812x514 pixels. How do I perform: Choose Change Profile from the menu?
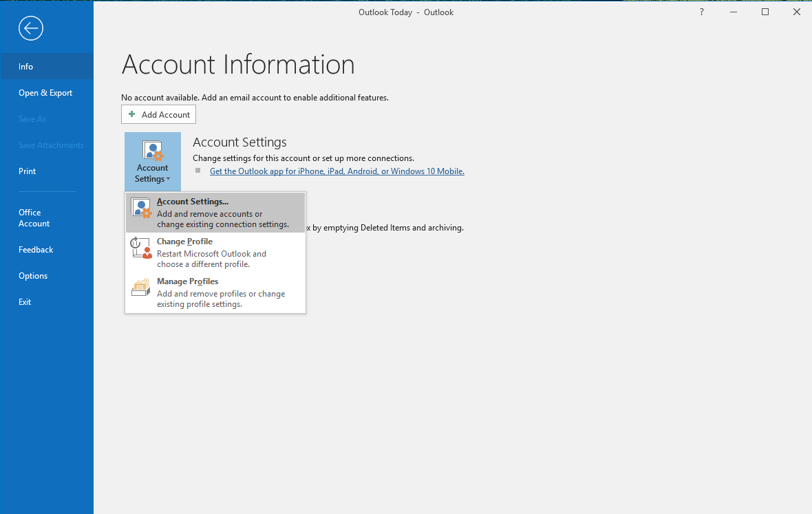pos(215,253)
